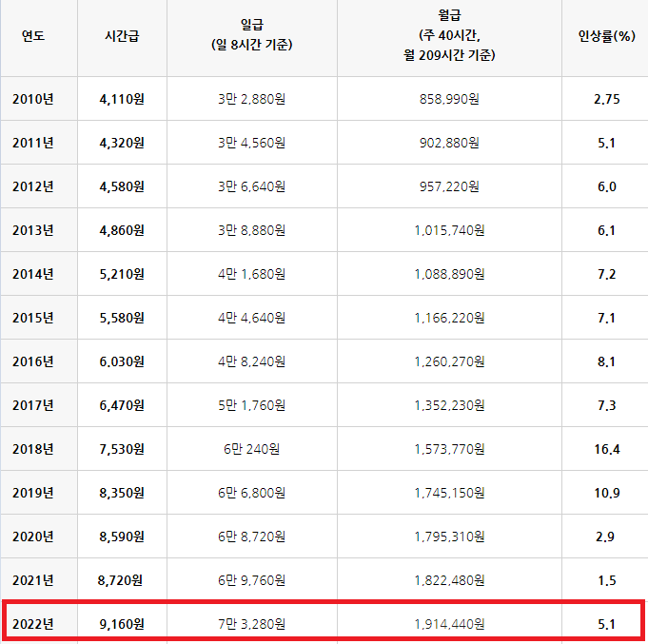
Task: Select the increase rate 6.0
Action: [607, 186]
